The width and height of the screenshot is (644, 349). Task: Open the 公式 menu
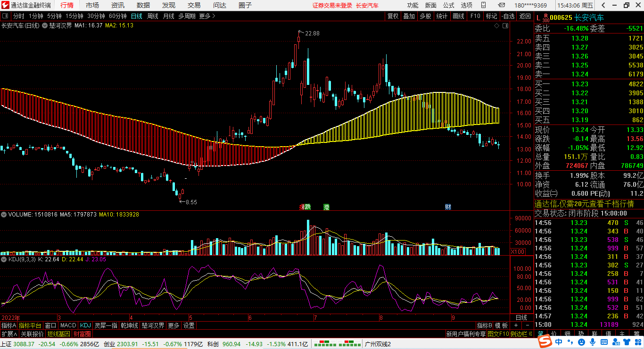tap(448, 5)
